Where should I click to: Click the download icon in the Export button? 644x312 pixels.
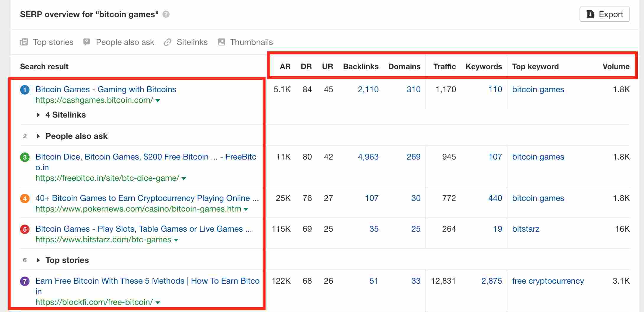tap(590, 14)
